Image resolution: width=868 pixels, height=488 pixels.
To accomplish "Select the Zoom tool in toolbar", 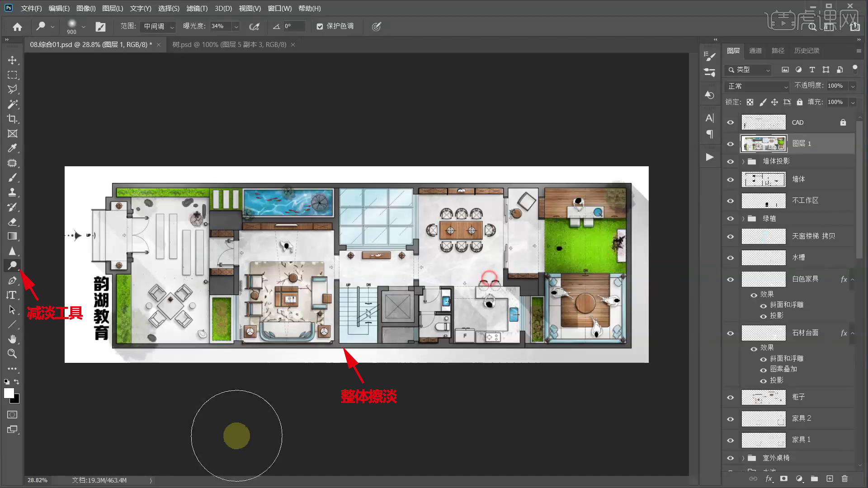I will (x=12, y=353).
